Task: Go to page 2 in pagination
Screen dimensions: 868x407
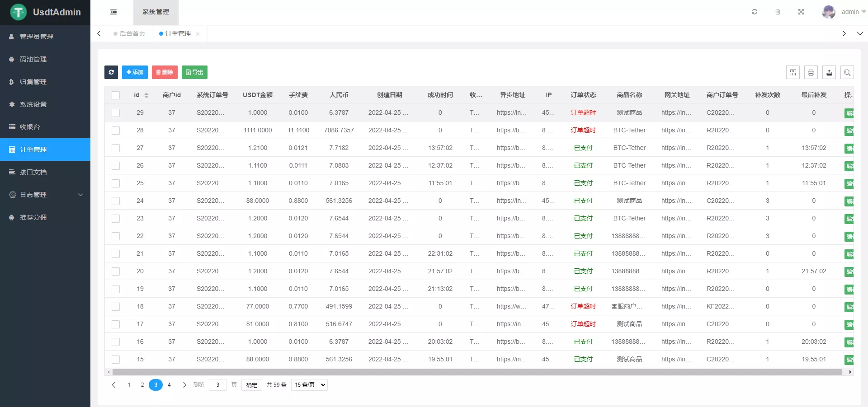Action: tap(142, 385)
